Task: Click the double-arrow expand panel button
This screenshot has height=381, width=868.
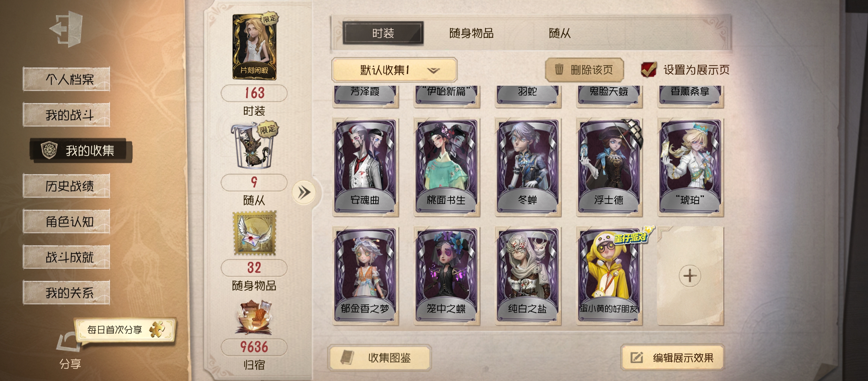Action: 303,193
